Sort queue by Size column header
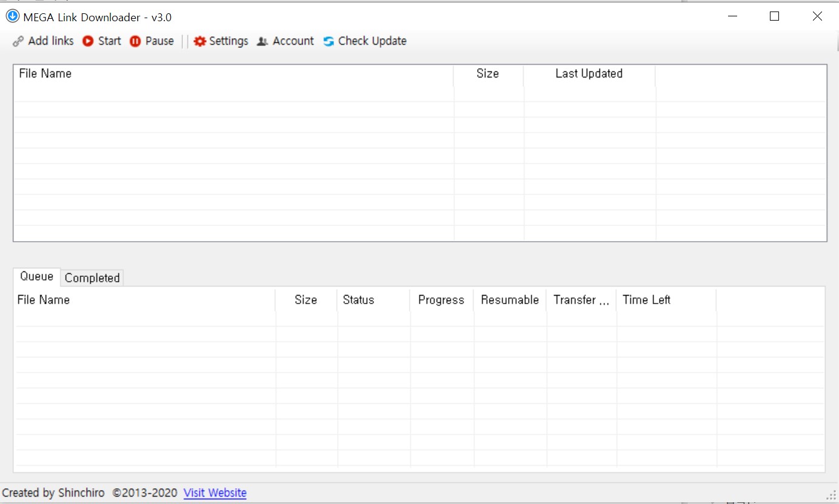This screenshot has width=839, height=504. click(306, 300)
